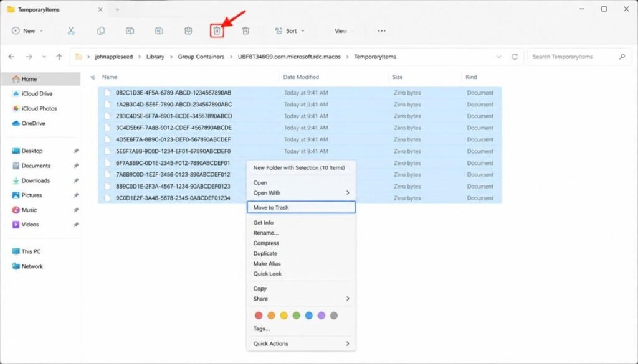Apply the purple tag color
638x364 pixels.
coord(321,315)
